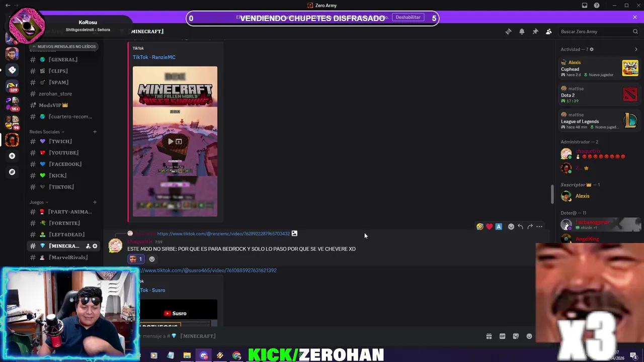Add letter A quick reaction to message

[x=499, y=227]
